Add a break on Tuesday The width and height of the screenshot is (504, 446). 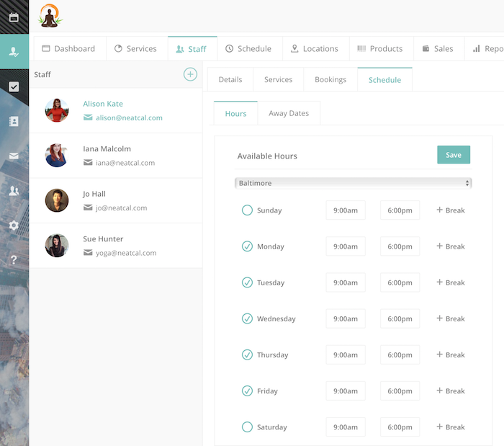point(451,282)
